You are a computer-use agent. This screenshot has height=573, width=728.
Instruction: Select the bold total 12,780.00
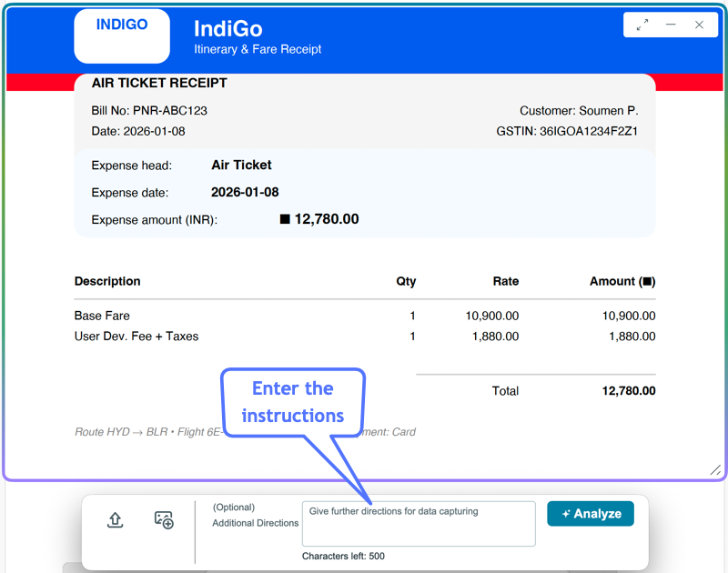click(629, 391)
